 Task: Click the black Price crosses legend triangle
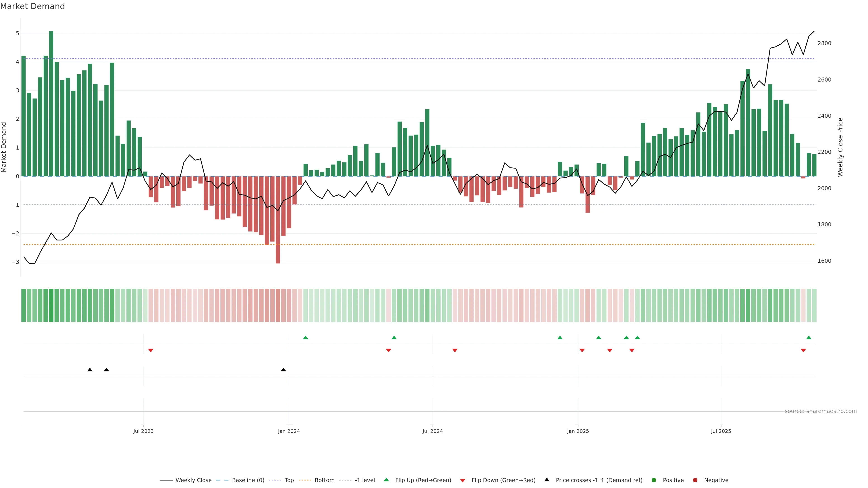tap(547, 480)
